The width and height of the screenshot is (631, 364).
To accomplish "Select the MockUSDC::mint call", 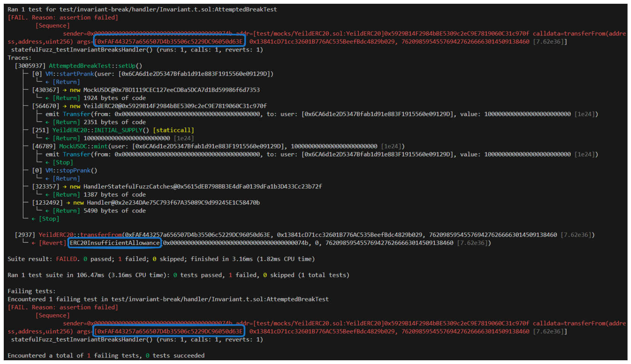I will tap(83, 146).
